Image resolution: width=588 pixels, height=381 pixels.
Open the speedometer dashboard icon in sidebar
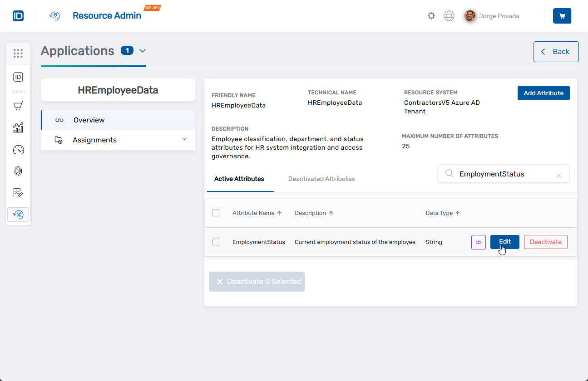click(x=18, y=150)
